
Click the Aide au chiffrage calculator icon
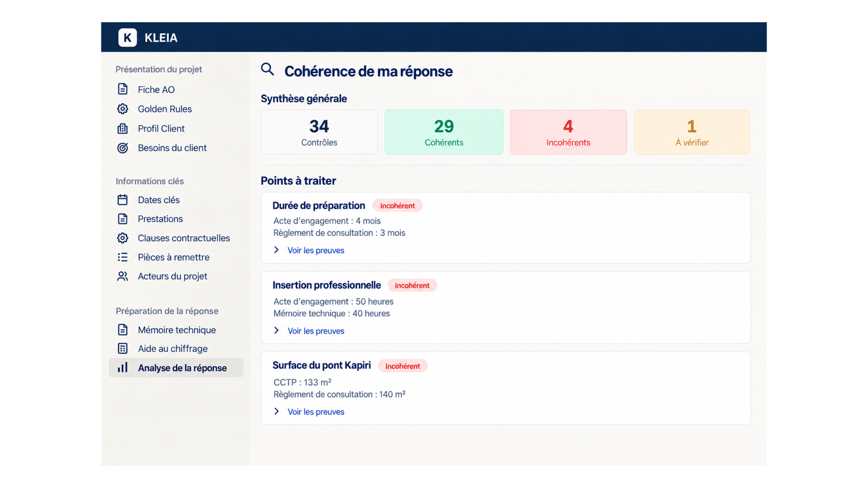tap(123, 349)
